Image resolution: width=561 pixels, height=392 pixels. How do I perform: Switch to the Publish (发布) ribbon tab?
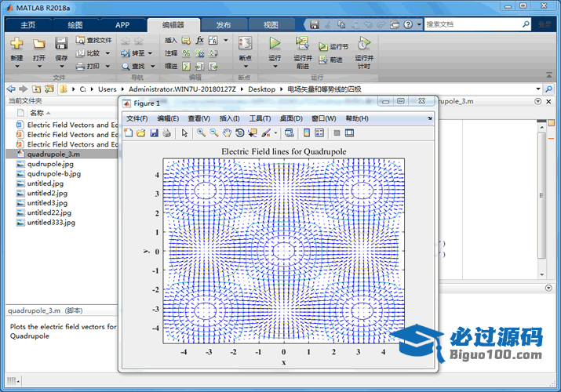coord(224,25)
